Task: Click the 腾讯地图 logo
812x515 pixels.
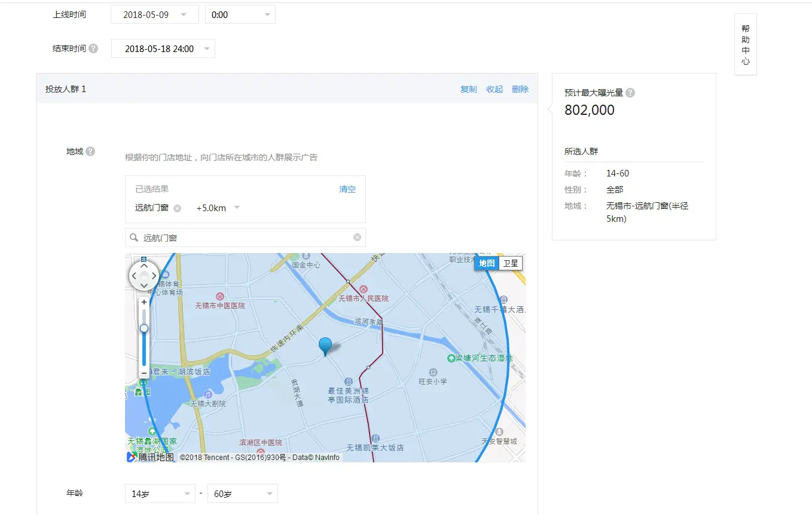Action: (x=150, y=457)
